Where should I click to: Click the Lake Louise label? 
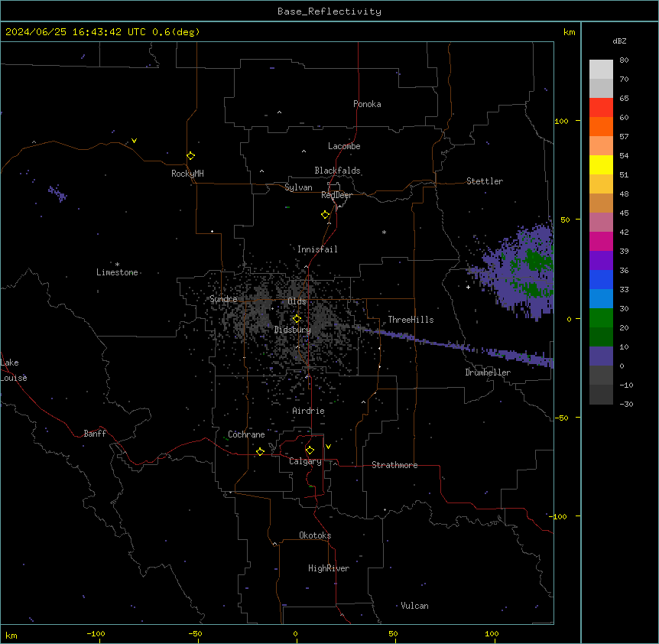[14, 370]
